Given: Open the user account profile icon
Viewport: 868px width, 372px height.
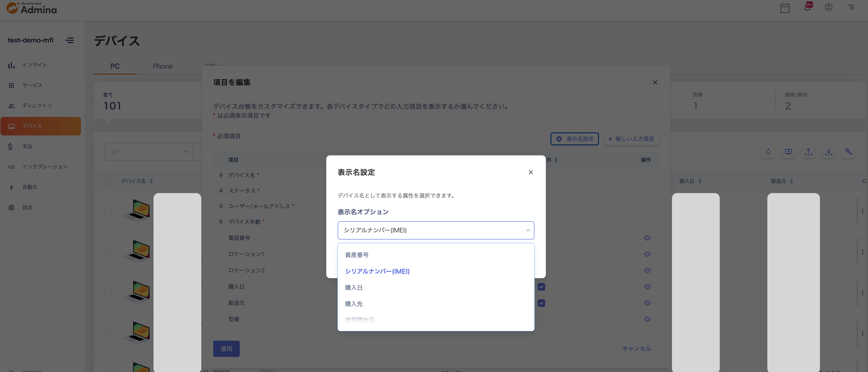Looking at the screenshot, I should 829,7.
